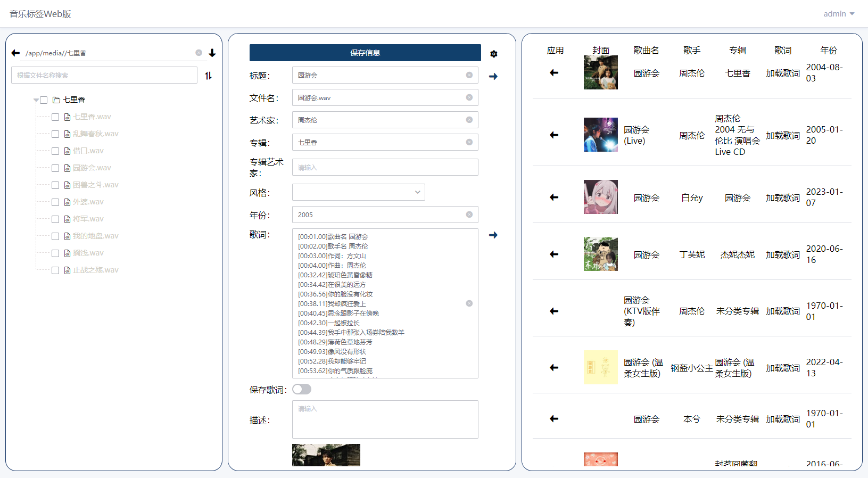Image resolution: width=868 pixels, height=478 pixels.
Task: Click the sort order icon beside file search
Action: [x=208, y=76]
